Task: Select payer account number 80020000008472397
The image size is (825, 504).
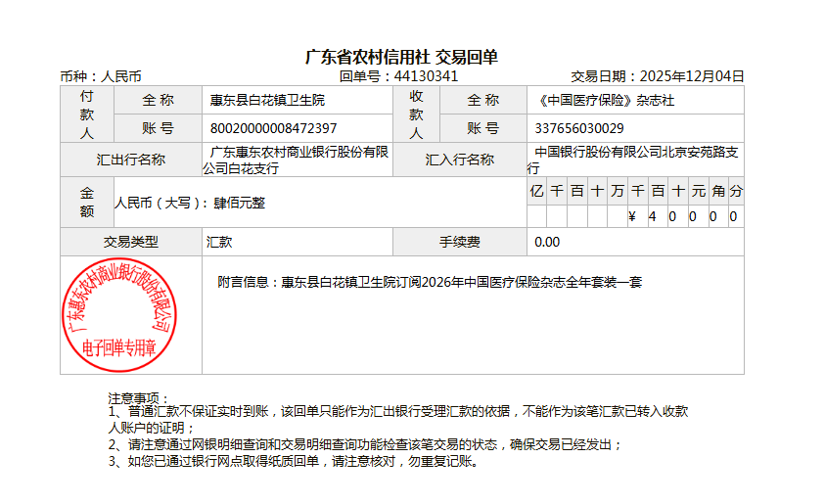Action: (x=274, y=128)
